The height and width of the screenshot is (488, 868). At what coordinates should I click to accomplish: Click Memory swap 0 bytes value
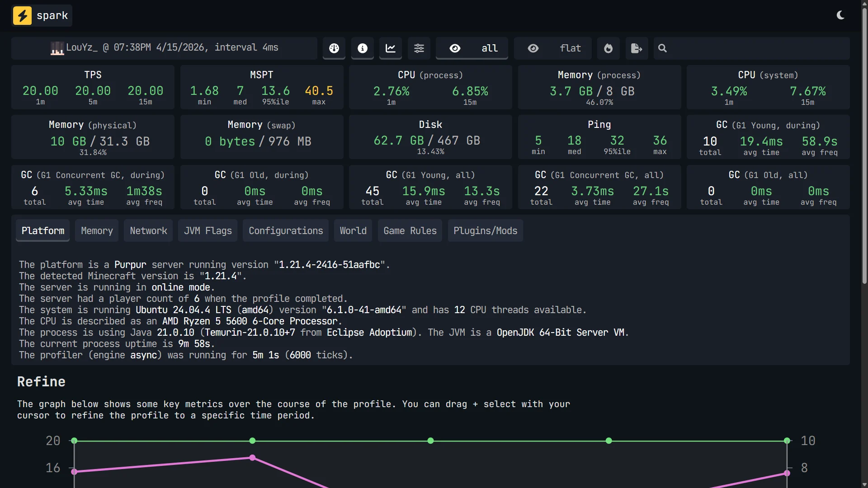pyautogui.click(x=230, y=142)
